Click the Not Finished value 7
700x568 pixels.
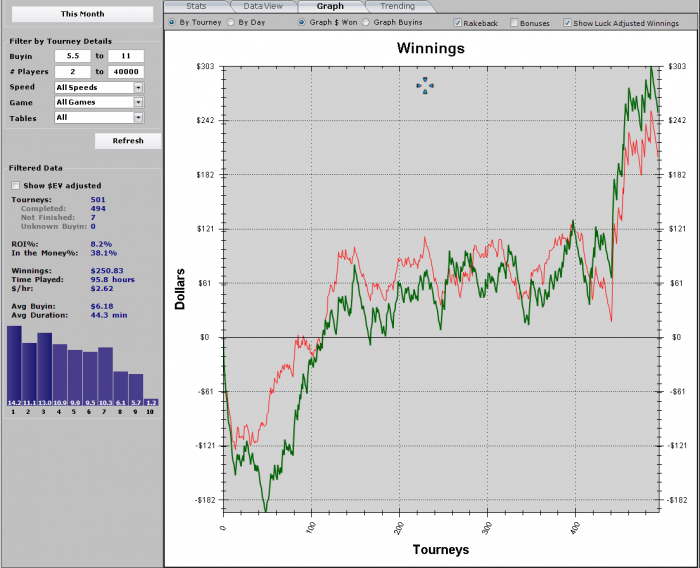point(93,217)
